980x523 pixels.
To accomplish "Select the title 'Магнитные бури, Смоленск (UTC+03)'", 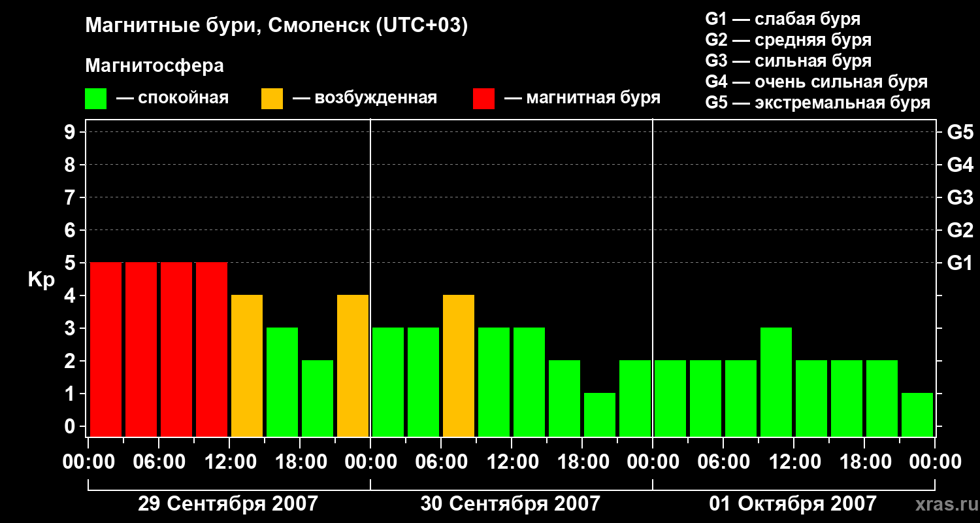I will point(276,26).
